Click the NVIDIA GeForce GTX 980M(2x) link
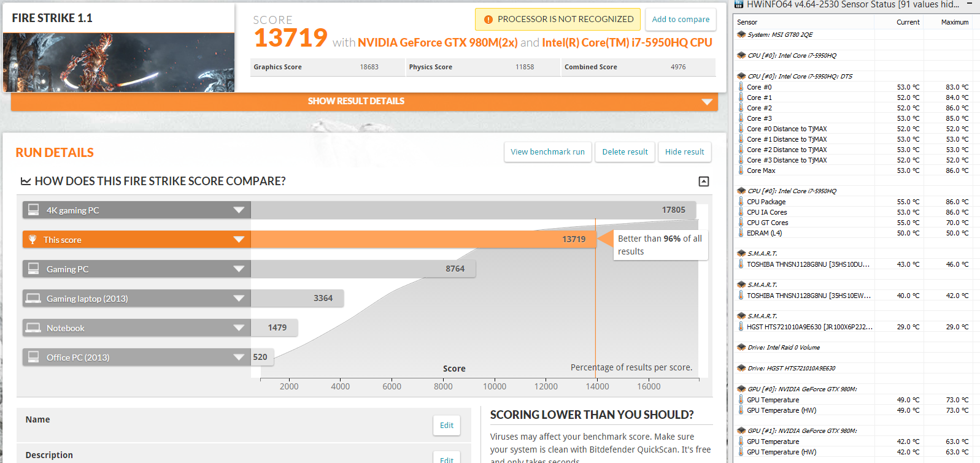 pyautogui.click(x=438, y=43)
